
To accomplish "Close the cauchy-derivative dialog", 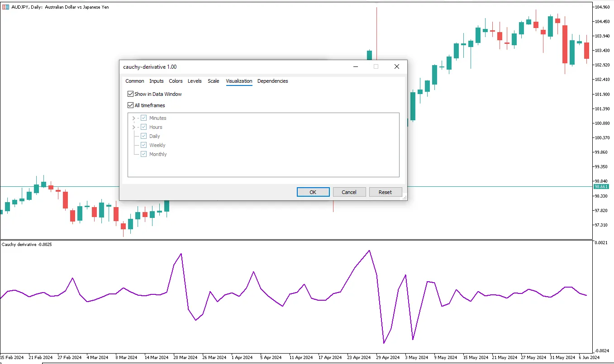I will [x=396, y=66].
